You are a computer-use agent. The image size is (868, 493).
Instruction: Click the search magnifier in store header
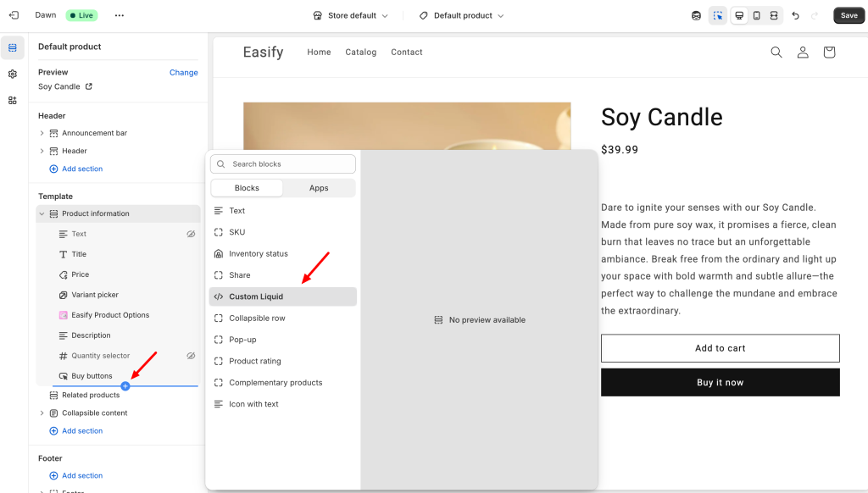coord(776,53)
